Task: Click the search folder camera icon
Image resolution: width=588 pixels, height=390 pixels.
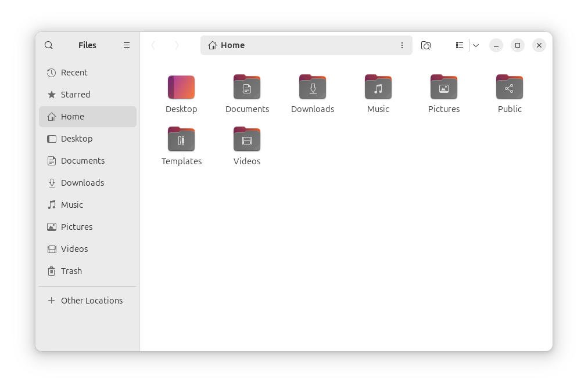Action: (x=426, y=45)
